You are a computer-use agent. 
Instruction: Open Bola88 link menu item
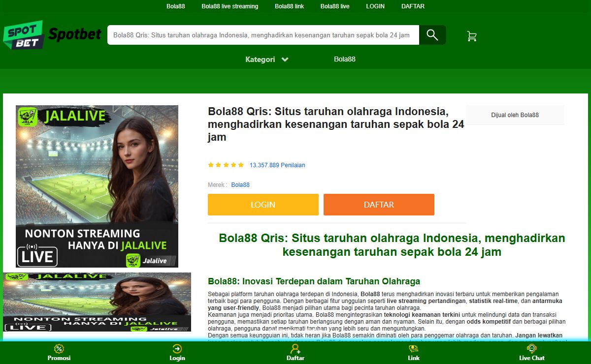pyautogui.click(x=290, y=6)
